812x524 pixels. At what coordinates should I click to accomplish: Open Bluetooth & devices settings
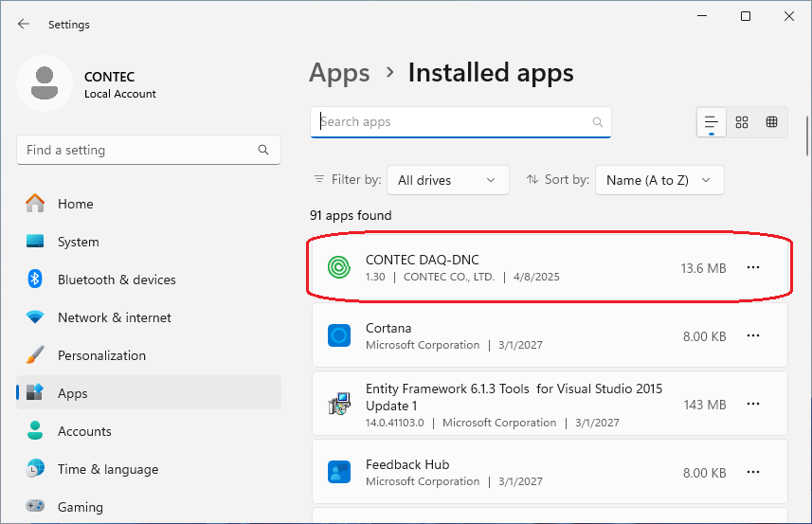[149, 280]
